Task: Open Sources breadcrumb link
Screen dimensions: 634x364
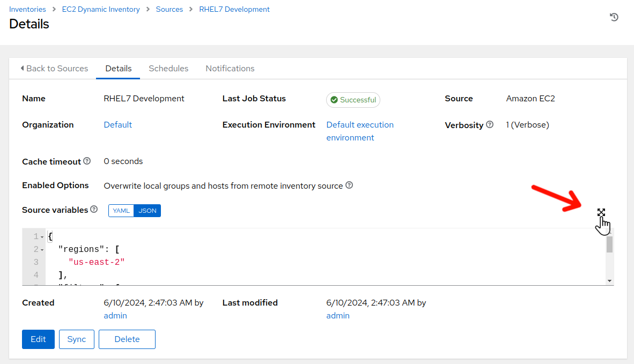Action: [x=169, y=9]
